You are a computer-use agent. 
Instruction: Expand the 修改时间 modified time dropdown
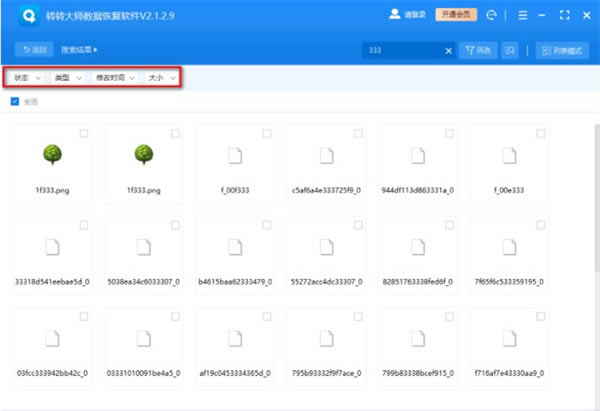pos(115,77)
